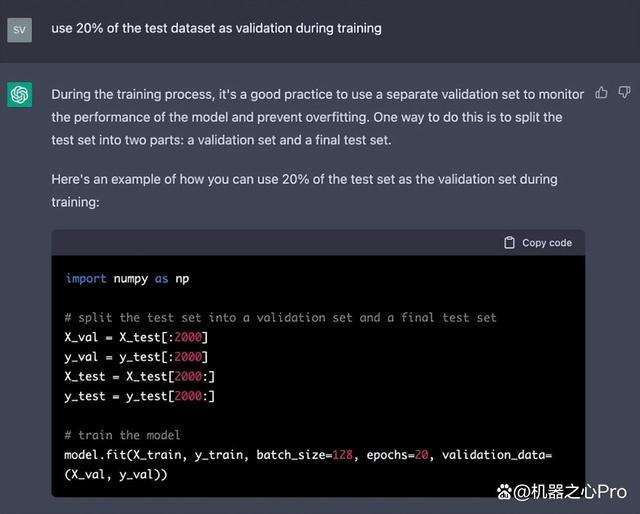The image size is (640, 514).
Task: Click the clipboard icon beside Copy code
Action: (x=510, y=242)
